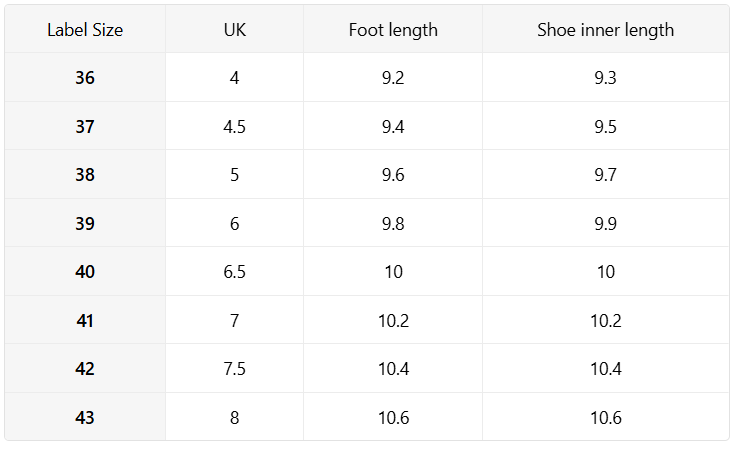The width and height of the screenshot is (733, 449).
Task: Select label size 36 row header
Action: [x=85, y=77]
